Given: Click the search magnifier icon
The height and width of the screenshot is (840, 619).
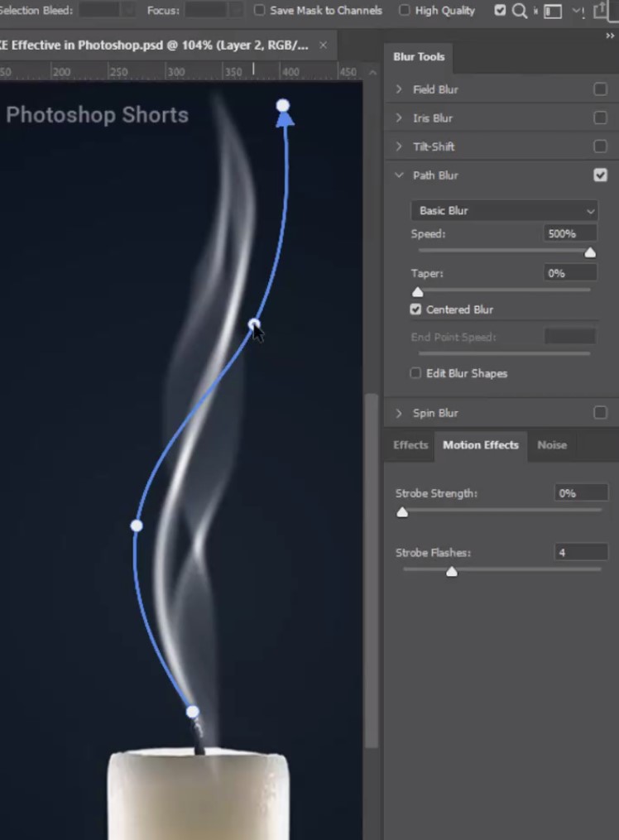Looking at the screenshot, I should (520, 12).
